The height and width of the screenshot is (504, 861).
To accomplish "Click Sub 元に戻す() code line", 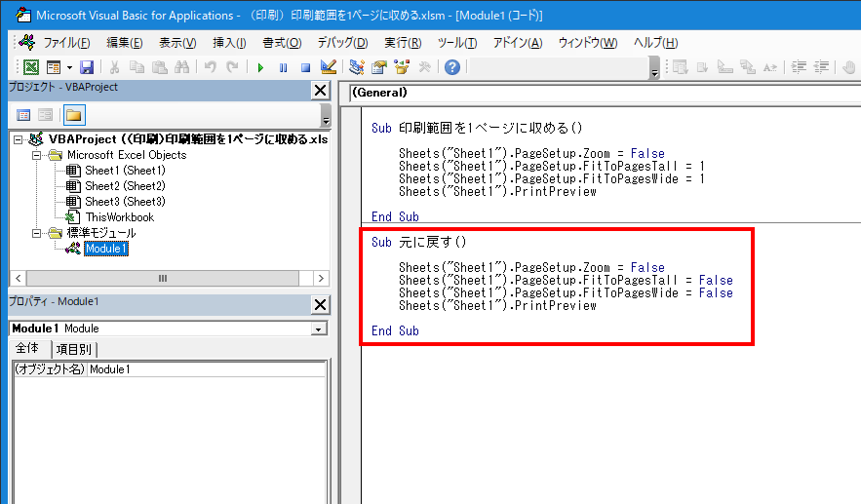I will [419, 242].
